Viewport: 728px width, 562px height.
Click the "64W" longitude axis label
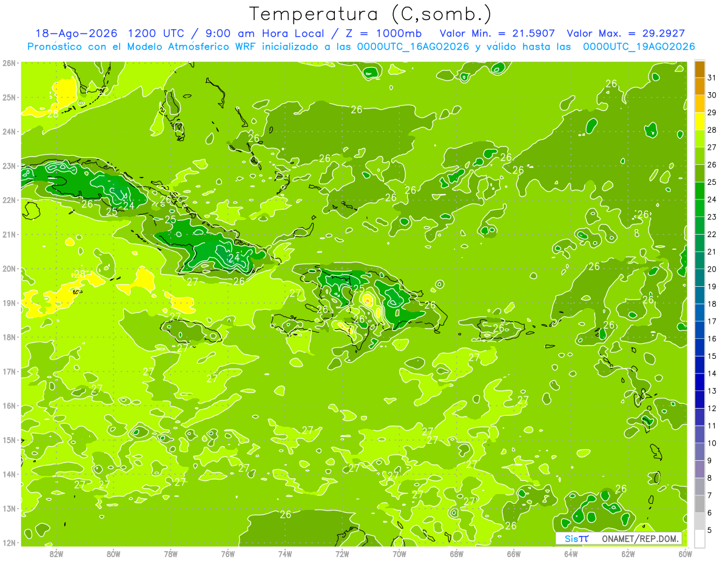click(571, 554)
